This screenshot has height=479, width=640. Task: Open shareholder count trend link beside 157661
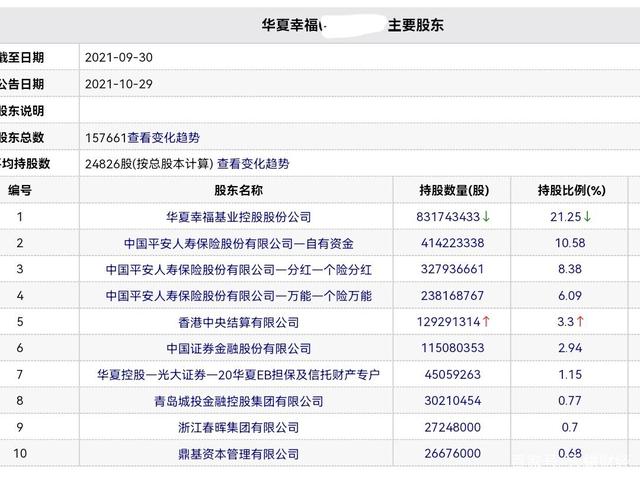164,137
